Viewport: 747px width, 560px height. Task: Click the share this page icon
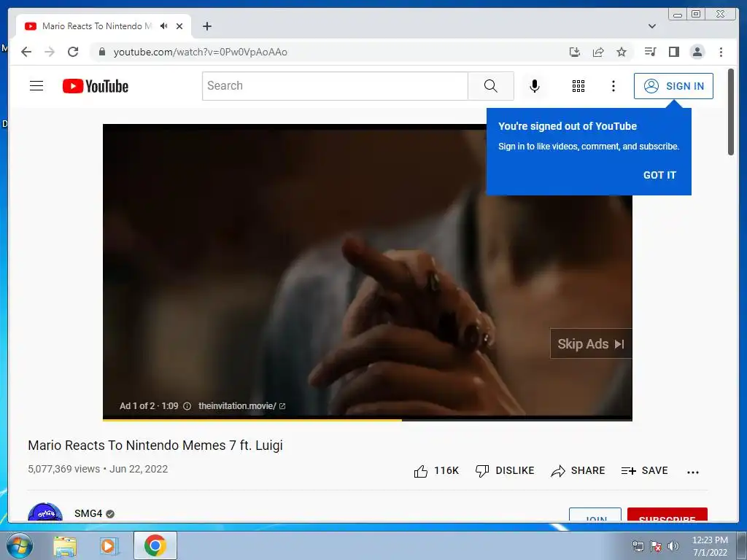[598, 52]
